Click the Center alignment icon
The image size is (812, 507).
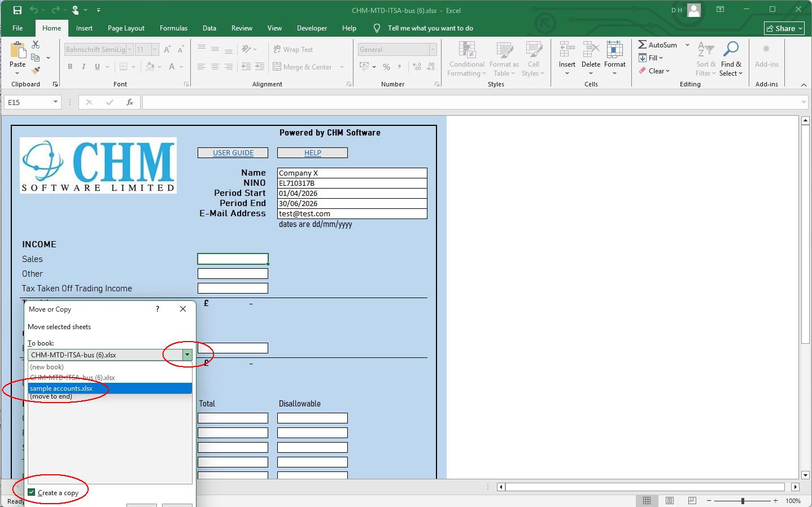pyautogui.click(x=215, y=67)
